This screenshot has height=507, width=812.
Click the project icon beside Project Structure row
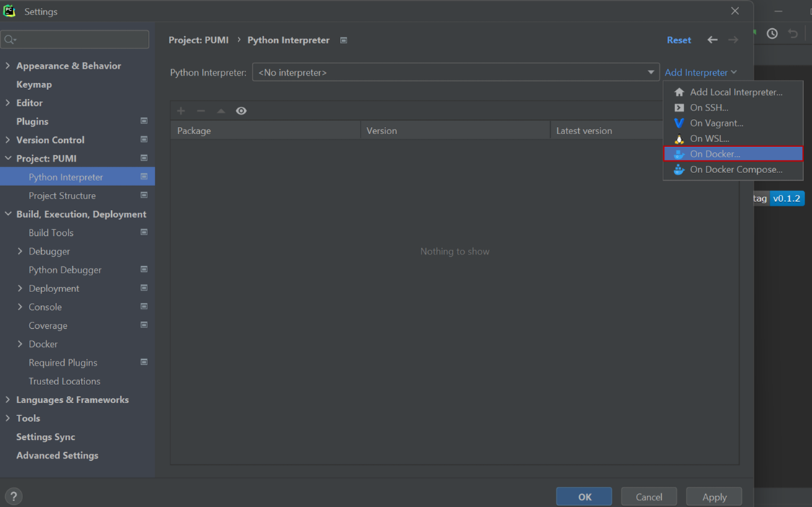(x=144, y=195)
